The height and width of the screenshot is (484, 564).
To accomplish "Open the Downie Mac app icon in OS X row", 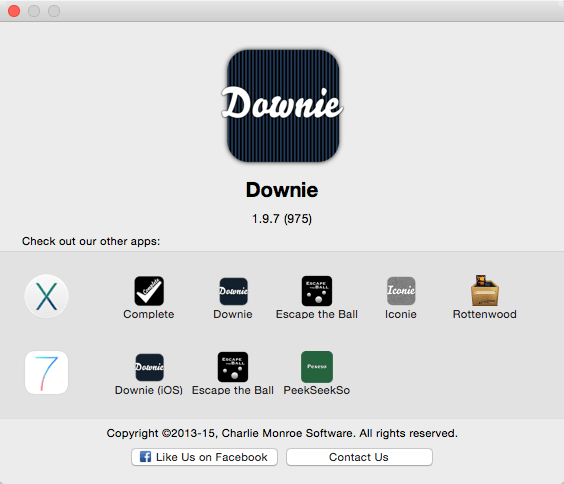I will click(233, 291).
